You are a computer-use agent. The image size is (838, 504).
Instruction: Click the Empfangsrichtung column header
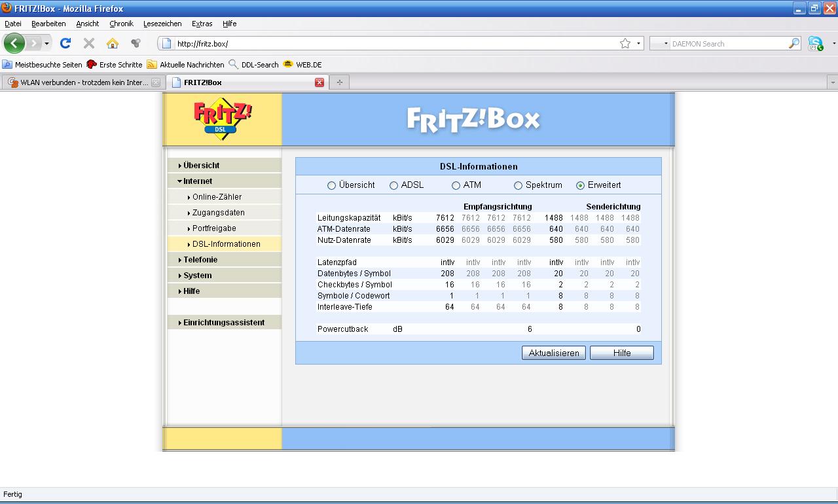click(x=498, y=207)
